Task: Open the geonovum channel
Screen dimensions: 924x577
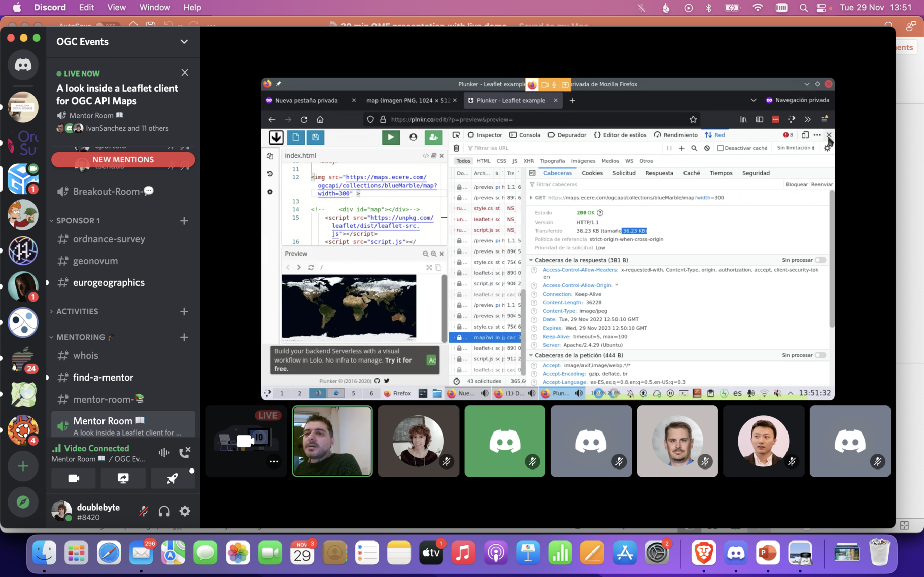Action: [x=123, y=261]
